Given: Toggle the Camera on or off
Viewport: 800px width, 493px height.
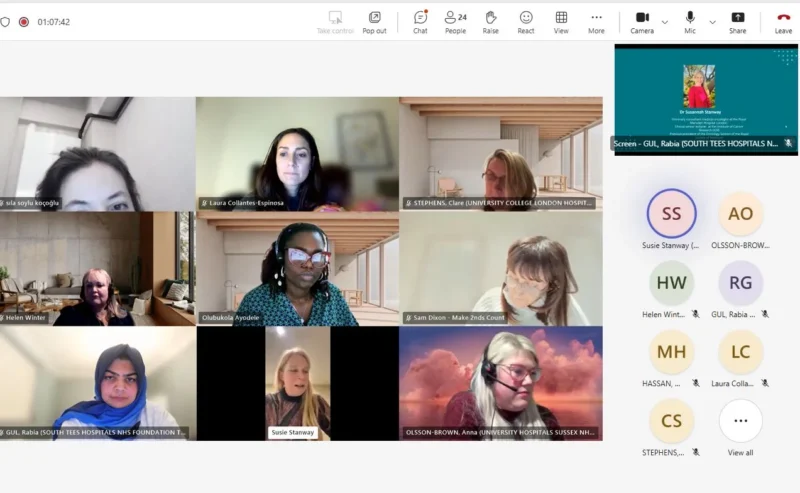Looking at the screenshot, I should tap(642, 21).
